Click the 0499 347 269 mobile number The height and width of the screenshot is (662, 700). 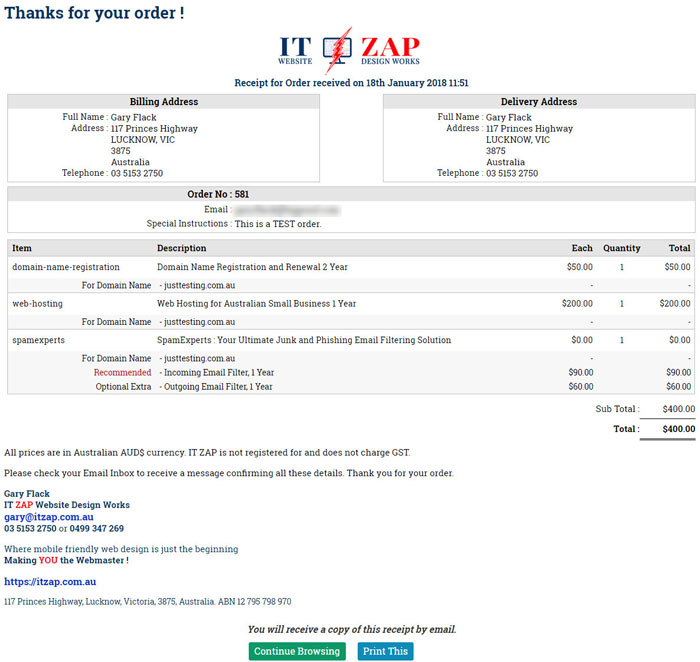click(x=97, y=529)
